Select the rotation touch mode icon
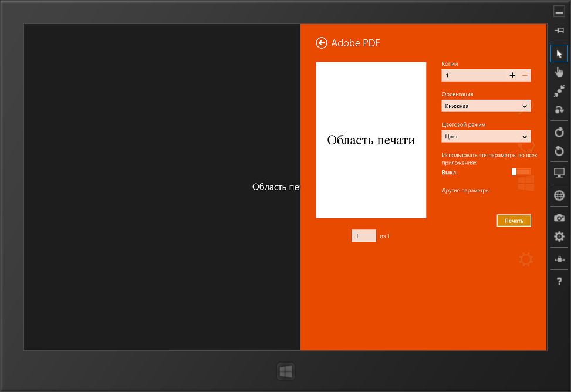Viewport: 571px width, 392px height. pos(559,109)
